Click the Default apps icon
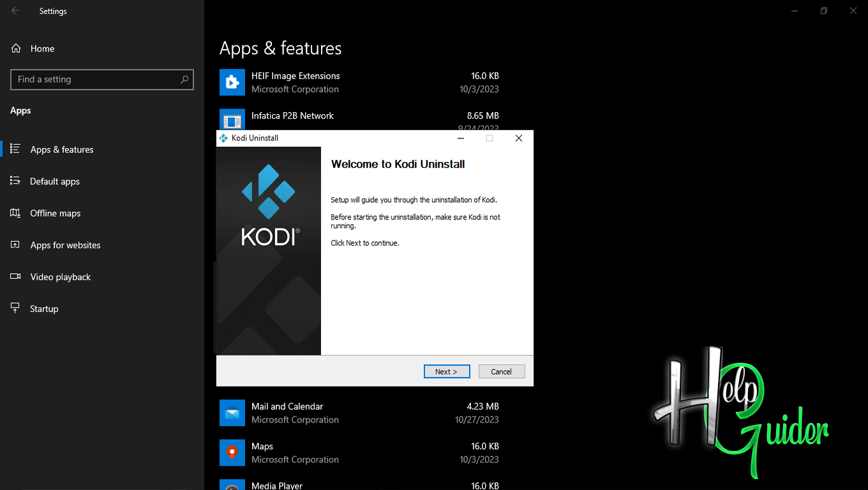The image size is (868, 490). [x=15, y=181]
